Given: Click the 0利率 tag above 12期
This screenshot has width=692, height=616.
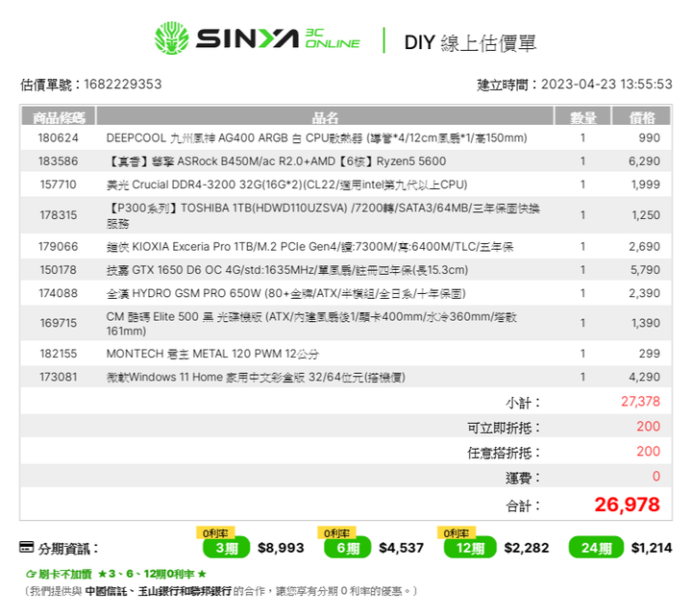Looking at the screenshot, I should (457, 533).
